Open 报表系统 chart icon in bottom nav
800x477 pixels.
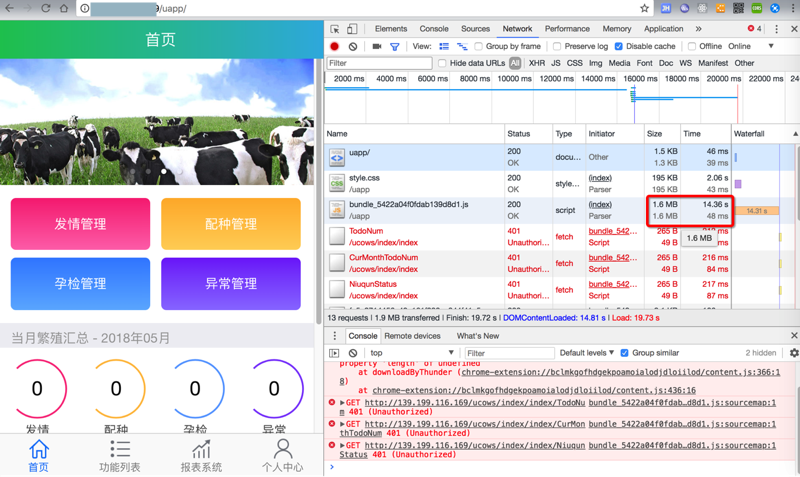[x=201, y=449]
